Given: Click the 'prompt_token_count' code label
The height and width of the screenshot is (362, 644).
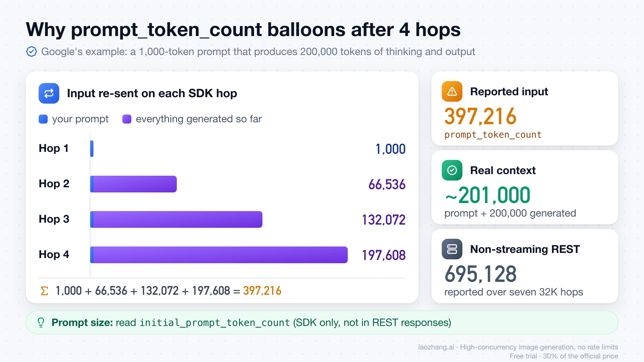Looking at the screenshot, I should (x=493, y=135).
